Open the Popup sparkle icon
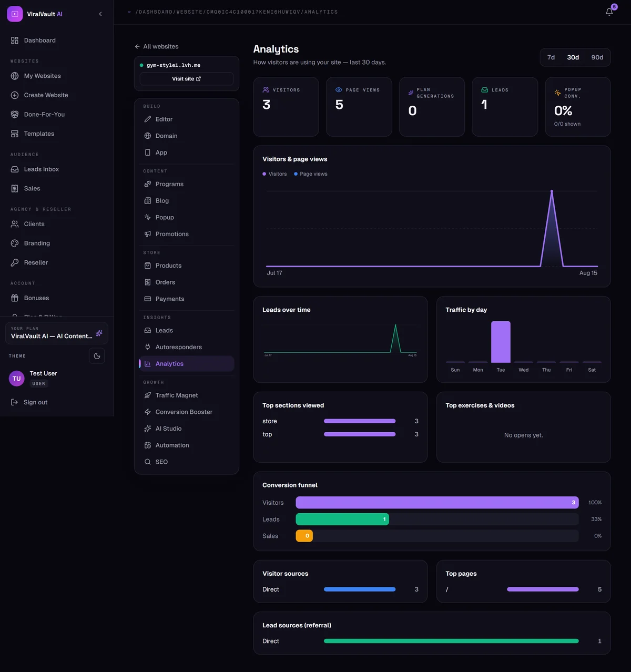Screen dimensions: 631x672 coord(148,217)
